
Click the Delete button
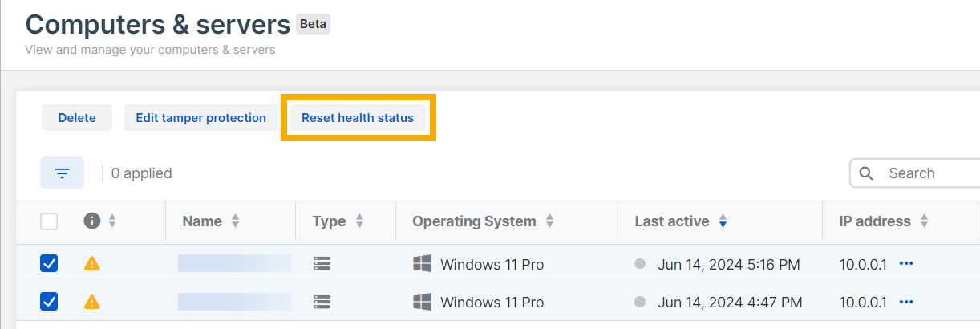[x=77, y=118]
